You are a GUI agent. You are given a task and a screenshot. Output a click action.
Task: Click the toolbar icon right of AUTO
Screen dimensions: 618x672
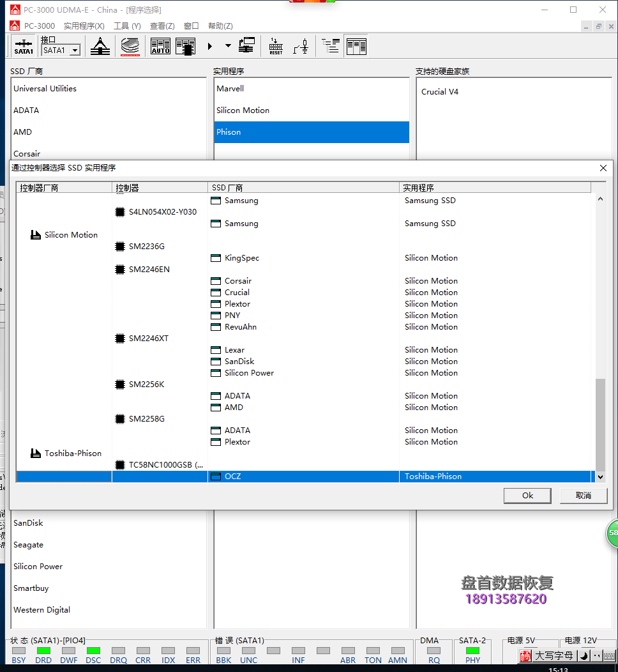coord(185,46)
